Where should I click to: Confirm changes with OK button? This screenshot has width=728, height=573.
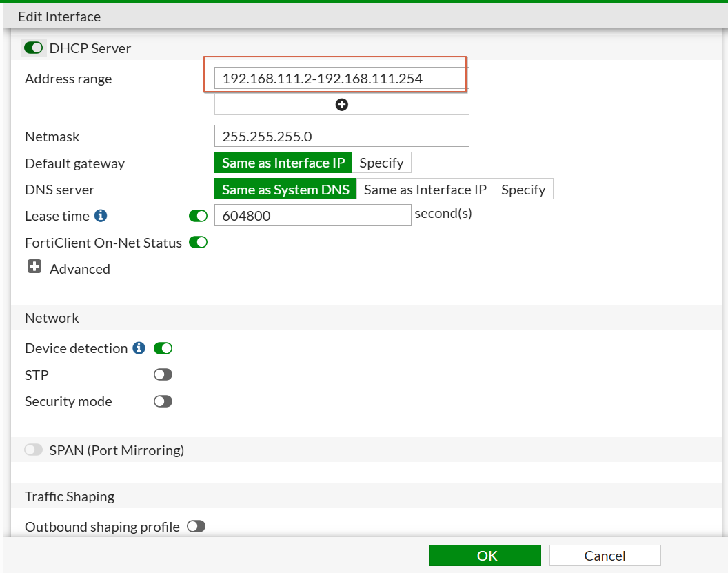click(x=485, y=555)
